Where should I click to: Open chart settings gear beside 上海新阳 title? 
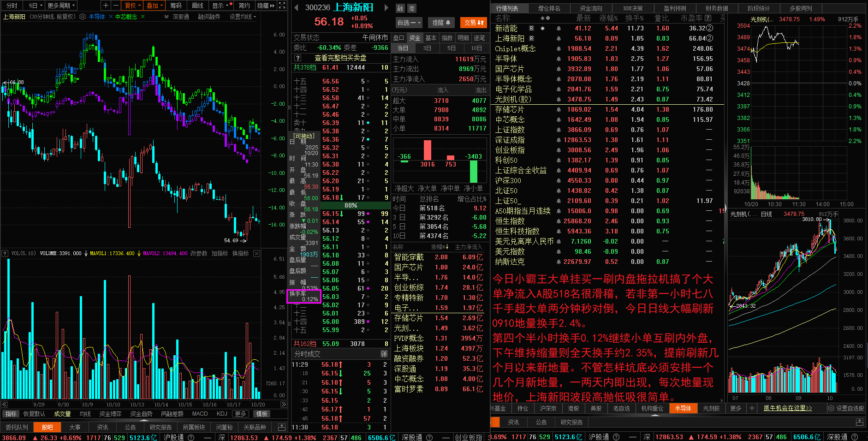[83, 17]
